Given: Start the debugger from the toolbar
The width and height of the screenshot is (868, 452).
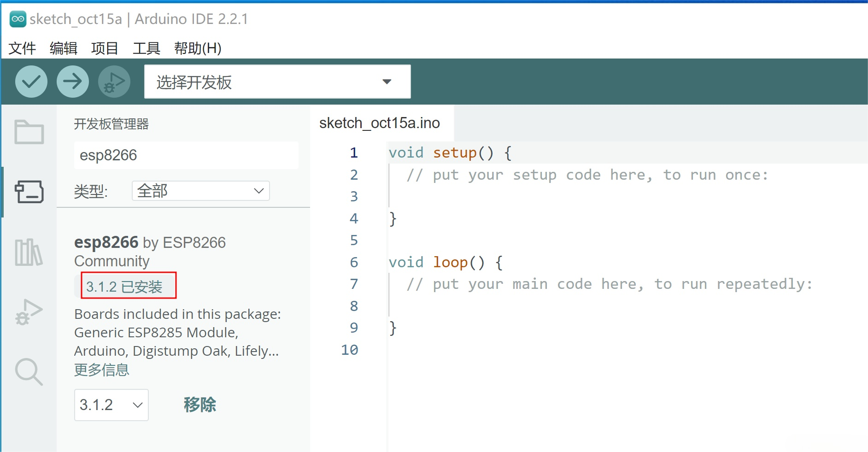Looking at the screenshot, I should pos(114,82).
